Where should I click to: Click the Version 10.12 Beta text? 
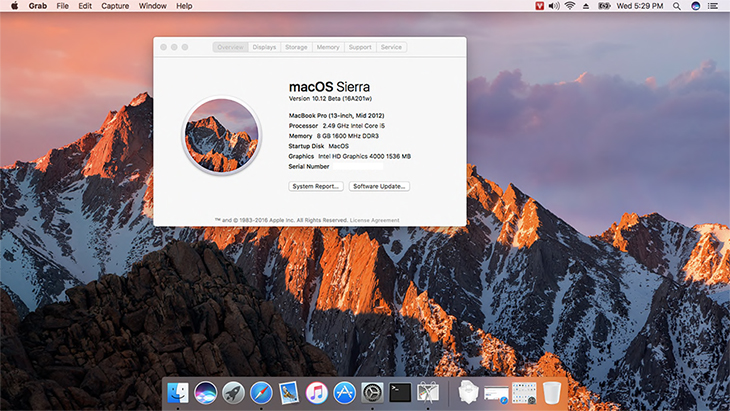[x=330, y=99]
